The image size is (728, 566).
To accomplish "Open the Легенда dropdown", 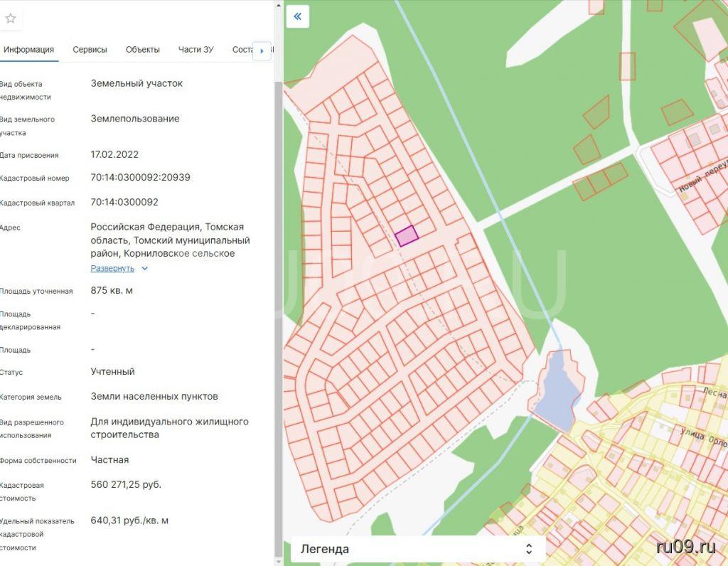I will click(x=417, y=549).
